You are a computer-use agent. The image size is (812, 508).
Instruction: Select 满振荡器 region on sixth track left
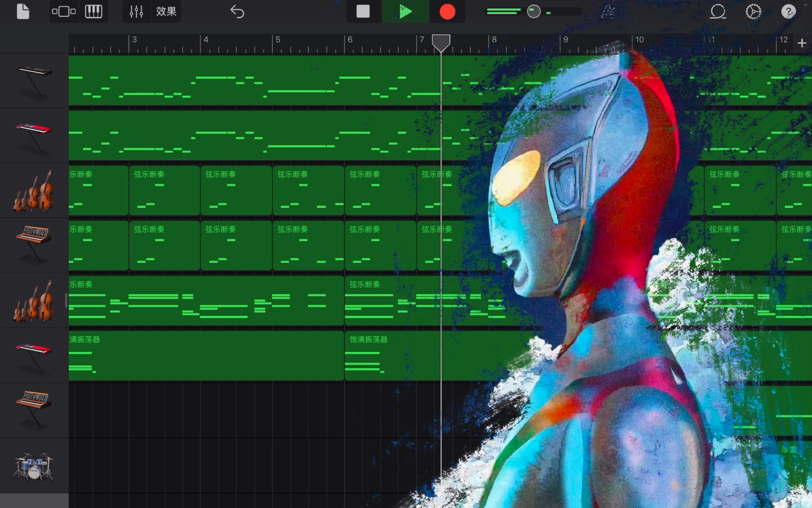click(x=206, y=355)
